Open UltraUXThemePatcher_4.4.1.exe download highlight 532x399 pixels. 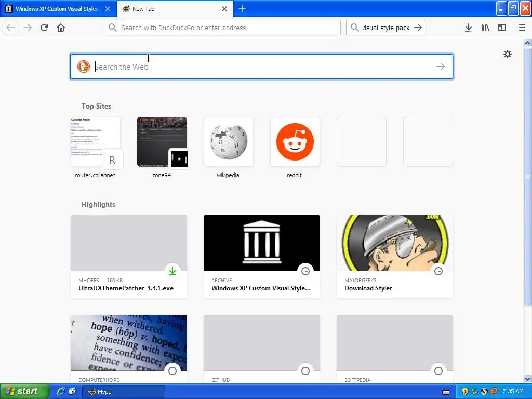129,257
